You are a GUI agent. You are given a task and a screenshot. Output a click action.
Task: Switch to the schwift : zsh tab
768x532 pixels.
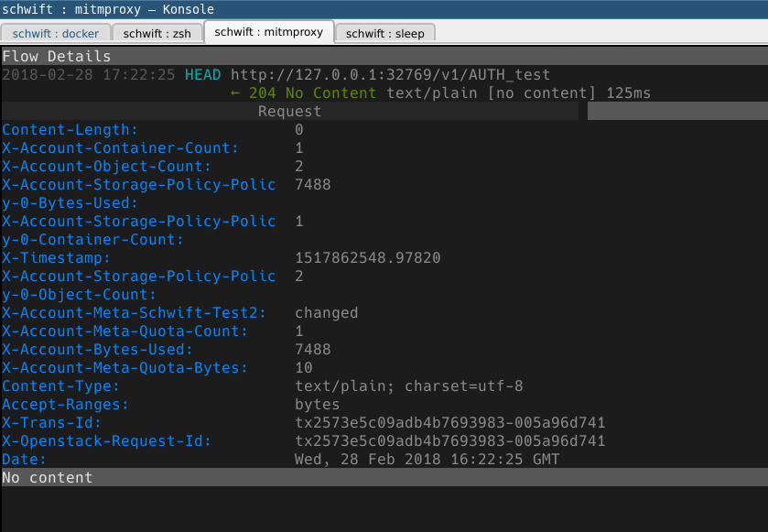[x=157, y=33]
